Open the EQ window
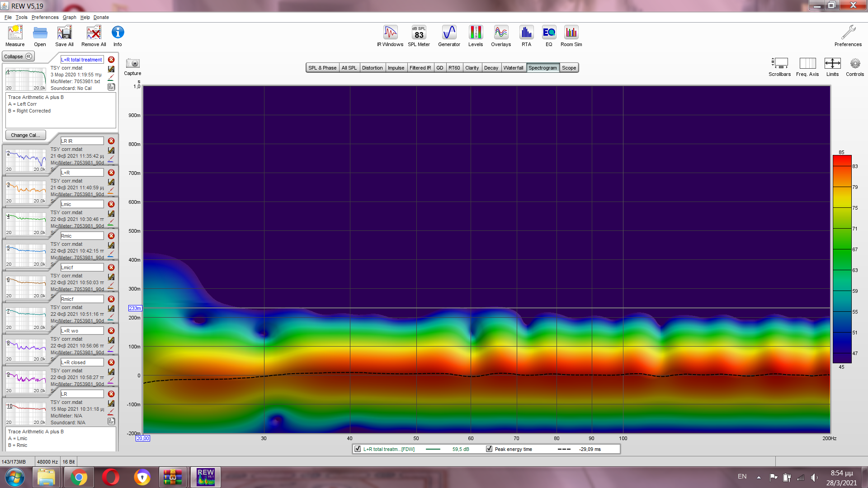This screenshot has height=488, width=868. tap(549, 36)
